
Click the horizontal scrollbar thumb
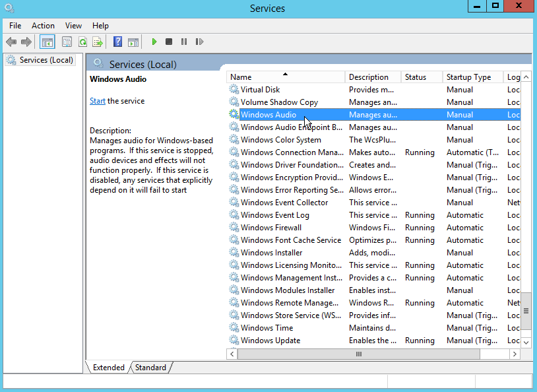tap(359, 354)
